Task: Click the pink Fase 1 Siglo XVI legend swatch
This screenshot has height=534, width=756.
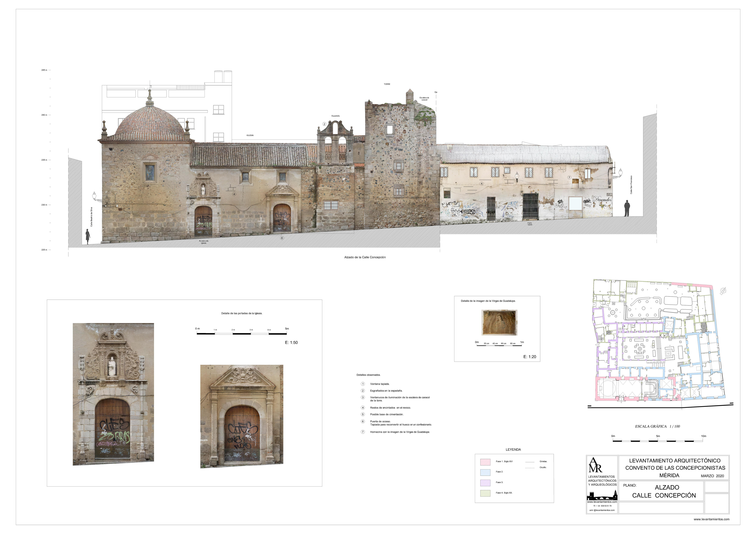Action: coord(485,462)
